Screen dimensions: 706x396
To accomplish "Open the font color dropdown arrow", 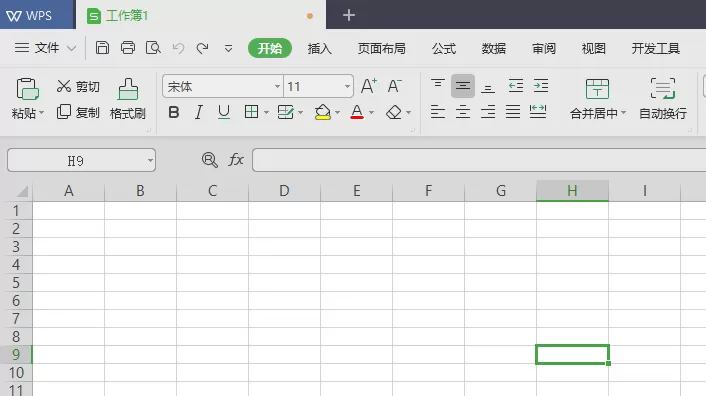I will coord(371,112).
